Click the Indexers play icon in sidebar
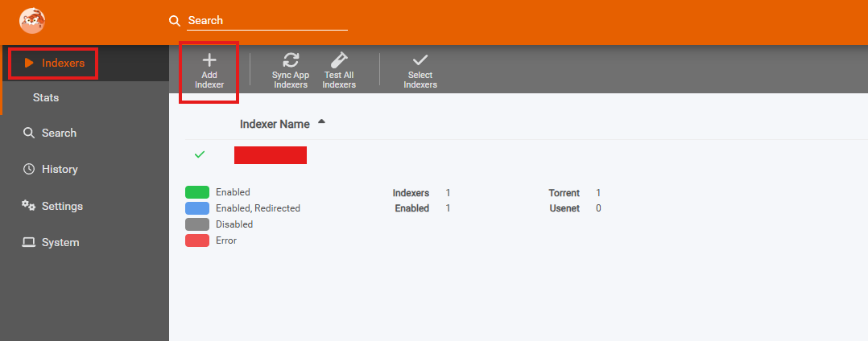Screen dimensions: 868x341 29,63
